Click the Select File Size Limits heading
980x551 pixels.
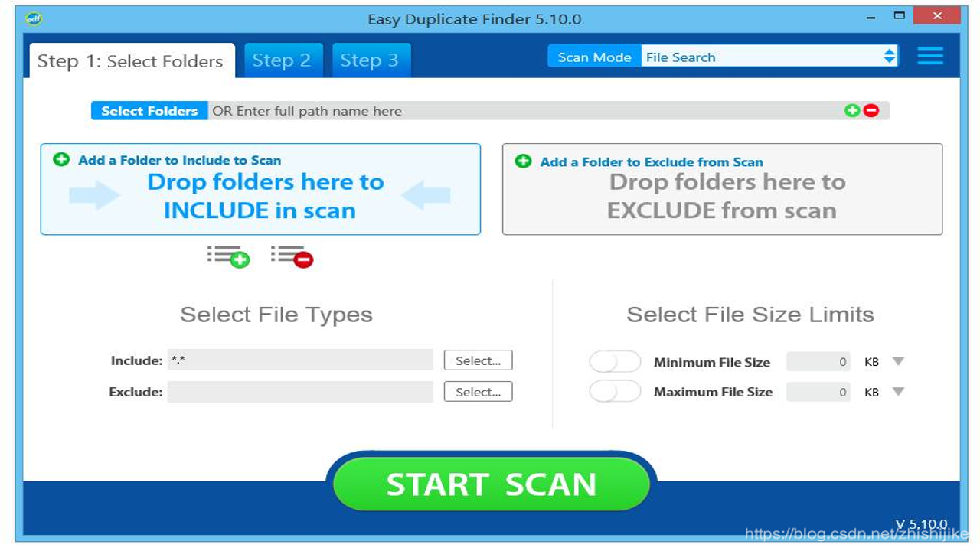coord(750,315)
